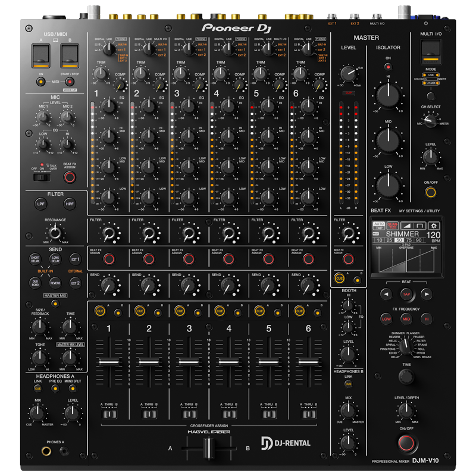Choose the 10 value on the Beat FX display

click(380, 240)
